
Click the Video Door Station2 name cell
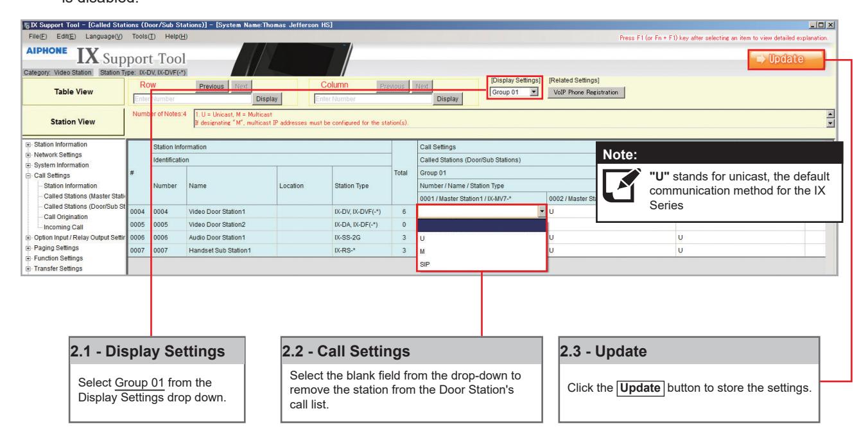[231, 225]
